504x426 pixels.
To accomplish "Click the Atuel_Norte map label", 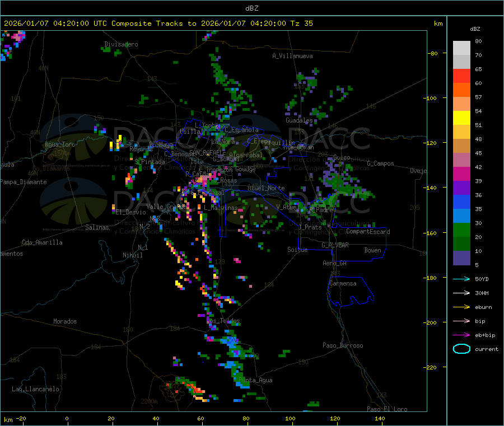I will pyautogui.click(x=266, y=188).
